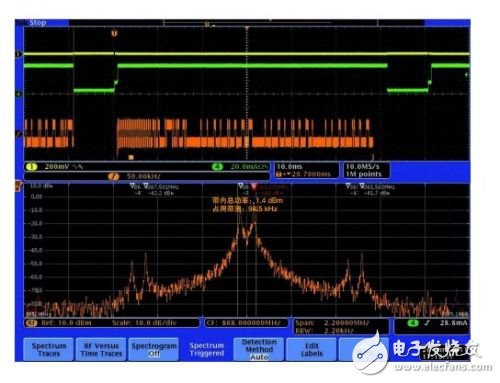Toggle Spectrum Triggered option
Image resolution: width=500 pixels, height=383 pixels.
pos(206,349)
